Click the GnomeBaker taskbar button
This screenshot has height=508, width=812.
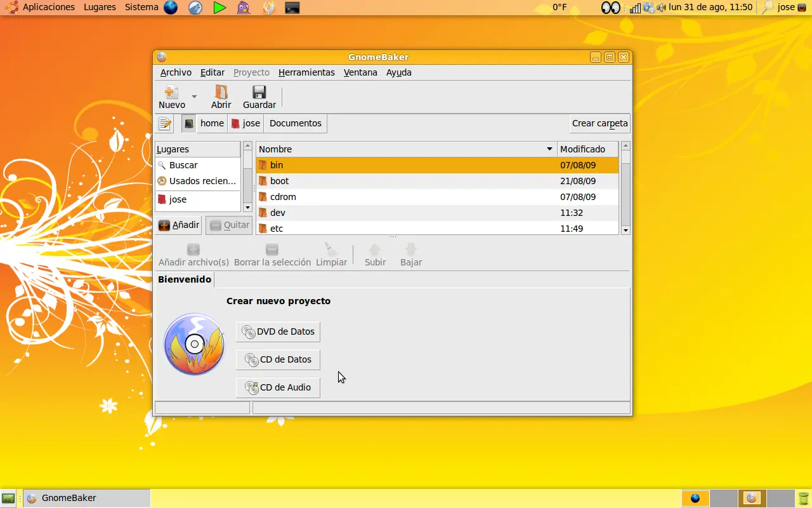(x=87, y=498)
